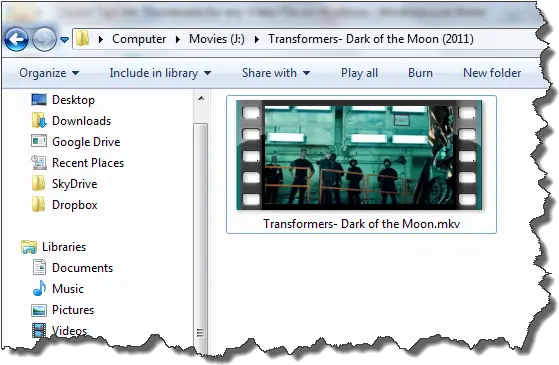This screenshot has height=365, width=559.
Task: Click the Google Drive icon
Action: coord(39,141)
